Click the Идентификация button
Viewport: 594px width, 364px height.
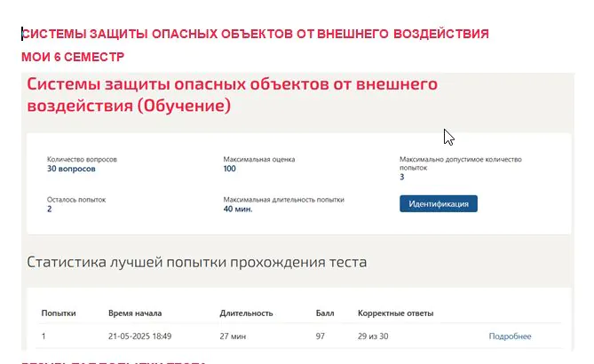point(439,204)
